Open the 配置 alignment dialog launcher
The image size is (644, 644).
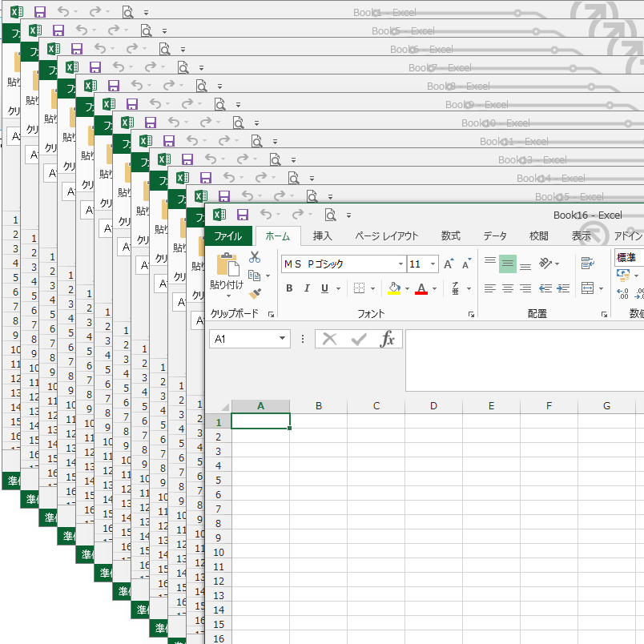coord(604,314)
